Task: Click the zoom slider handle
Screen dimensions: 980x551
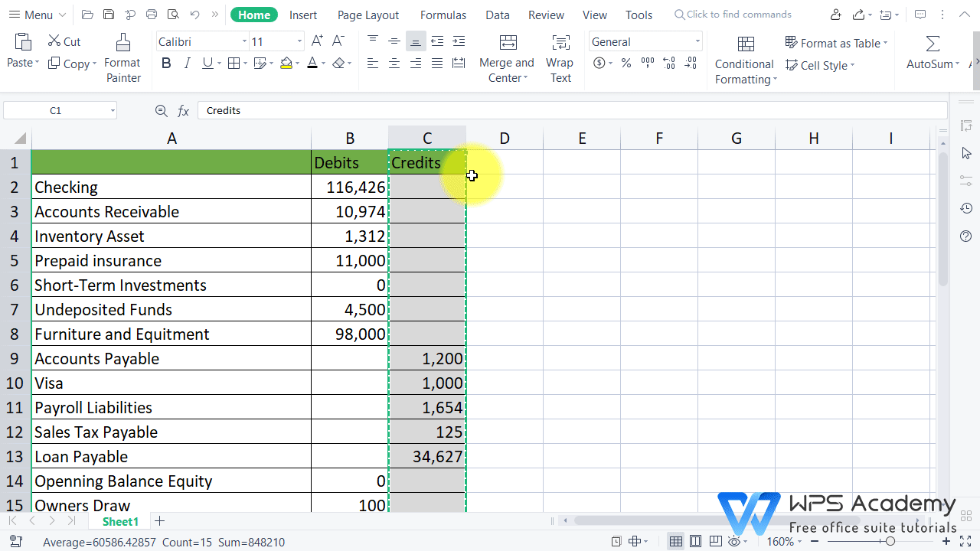Action: (x=890, y=542)
